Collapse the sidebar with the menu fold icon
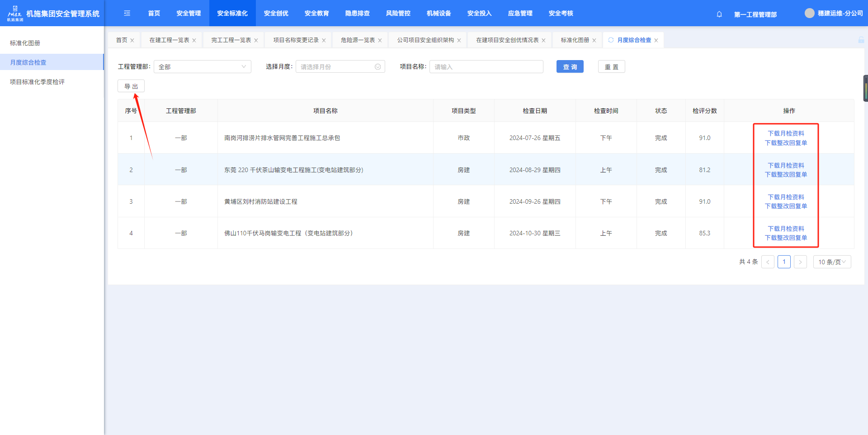 pos(127,13)
